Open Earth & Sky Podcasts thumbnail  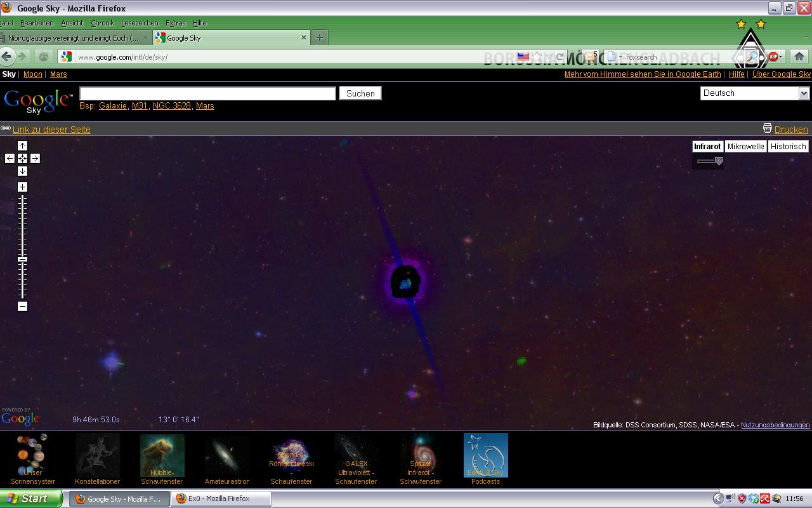point(486,459)
